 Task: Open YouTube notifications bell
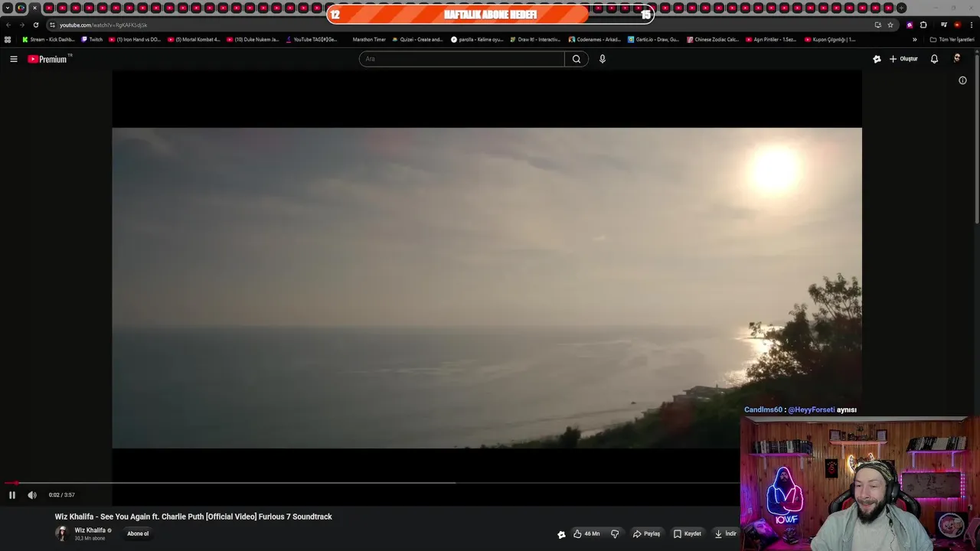(x=934, y=59)
